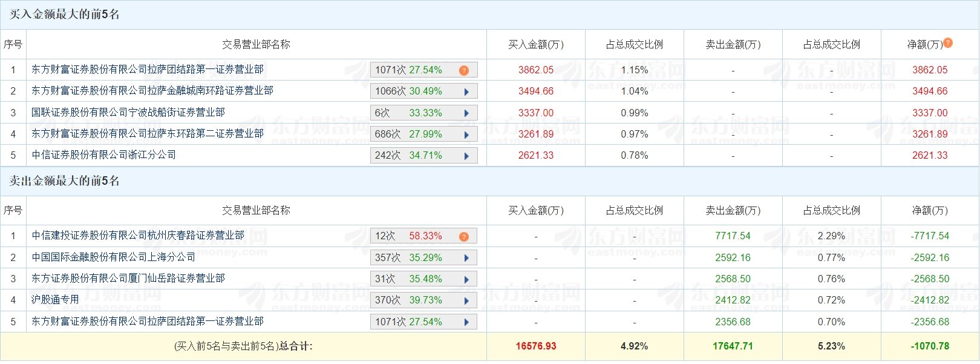The image size is (980, 364).
Task: Click orange question mark next to 12次 58.33%
Action: point(464,236)
